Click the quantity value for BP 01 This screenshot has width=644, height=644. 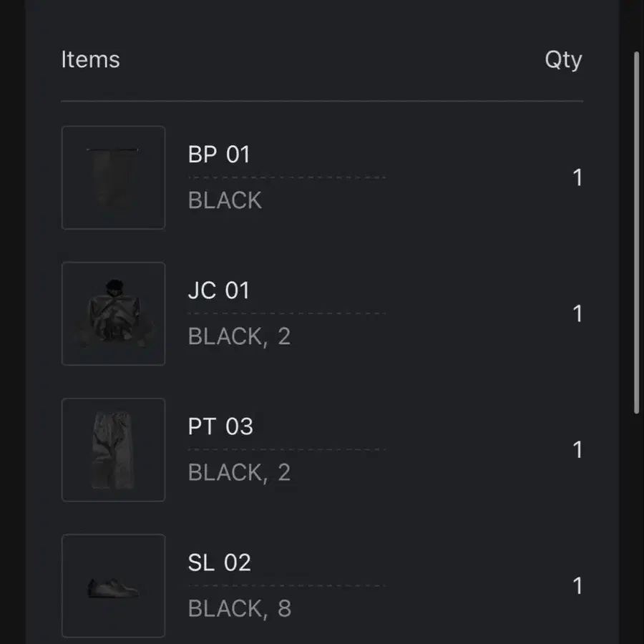point(577,177)
